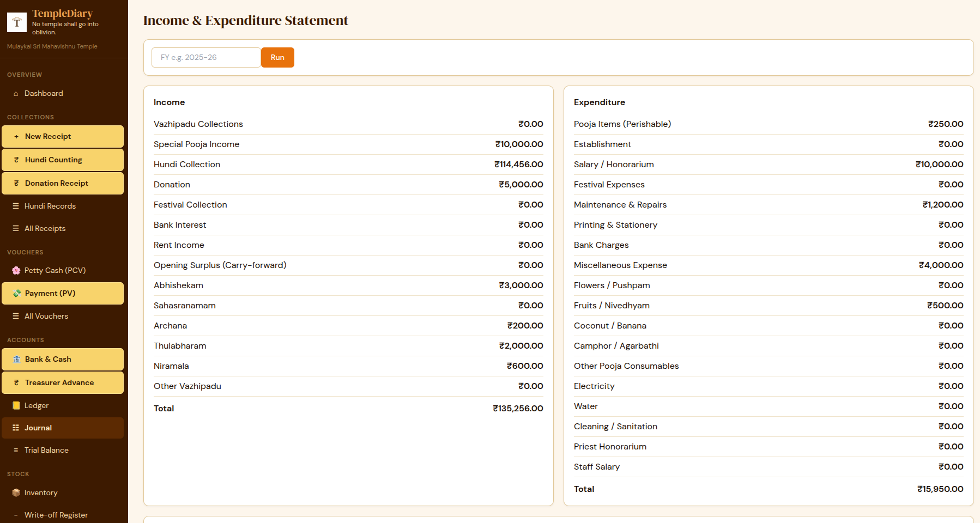This screenshot has height=523, width=980.
Task: Select Pooja Items (Perishable) expenditure row
Action: pos(769,124)
